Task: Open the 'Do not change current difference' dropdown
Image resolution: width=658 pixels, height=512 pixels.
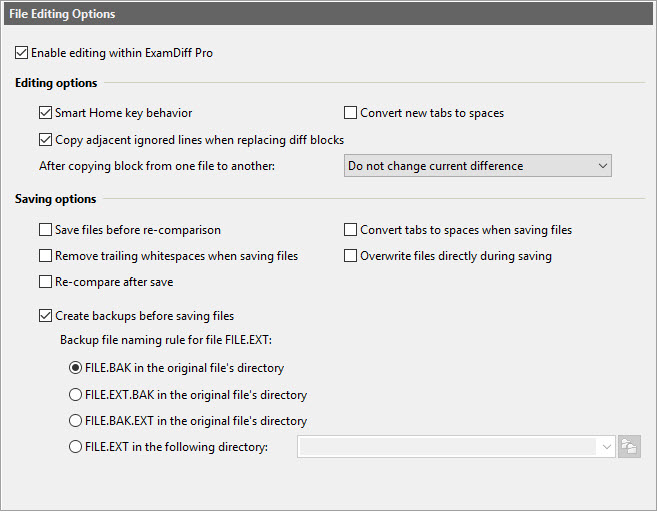Action: click(x=477, y=165)
